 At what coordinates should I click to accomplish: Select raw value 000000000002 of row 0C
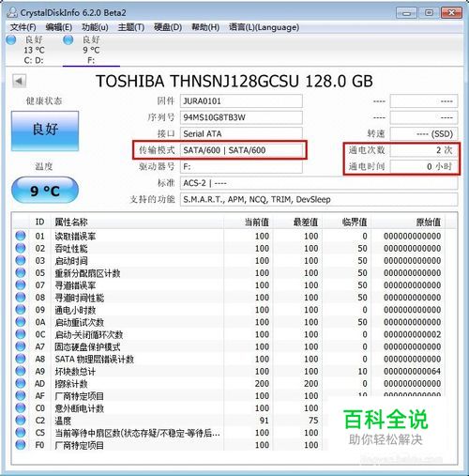pos(413,334)
